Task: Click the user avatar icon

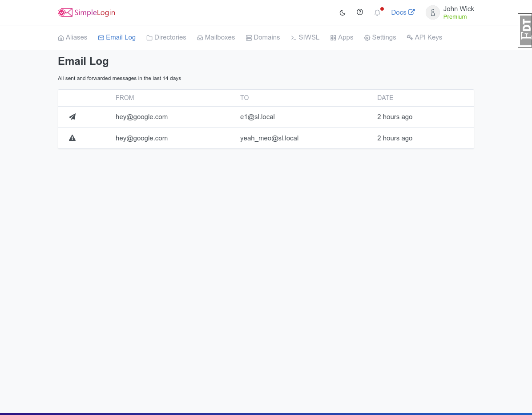Action: tap(433, 12)
